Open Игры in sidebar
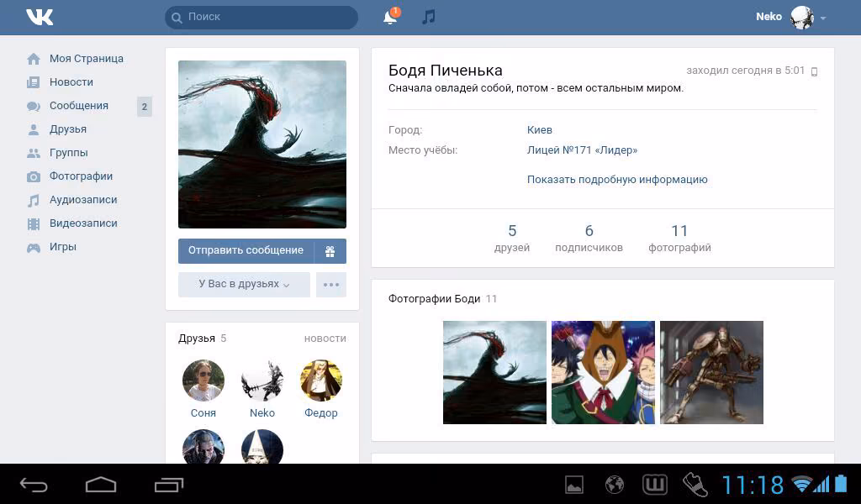Screen dimensions: 861x504 point(62,247)
